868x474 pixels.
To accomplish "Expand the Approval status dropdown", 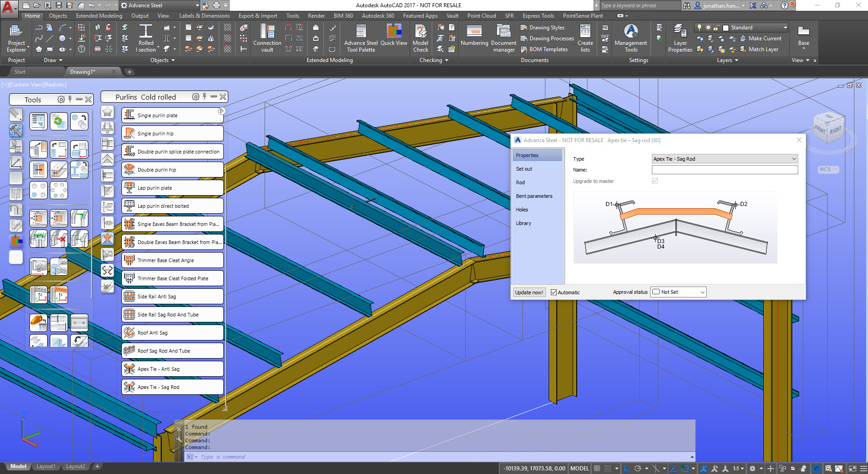I will click(x=678, y=292).
